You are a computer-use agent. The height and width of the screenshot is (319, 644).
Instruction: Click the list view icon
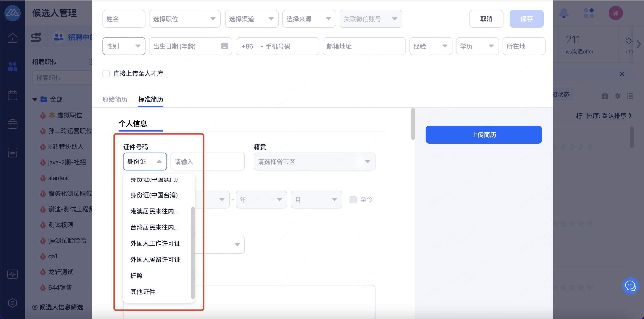[x=630, y=96]
